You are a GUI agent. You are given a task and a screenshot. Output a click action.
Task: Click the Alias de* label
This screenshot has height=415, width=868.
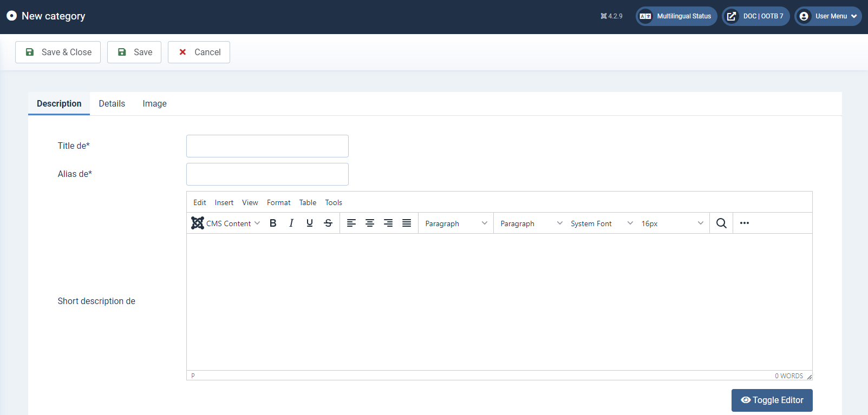click(75, 174)
